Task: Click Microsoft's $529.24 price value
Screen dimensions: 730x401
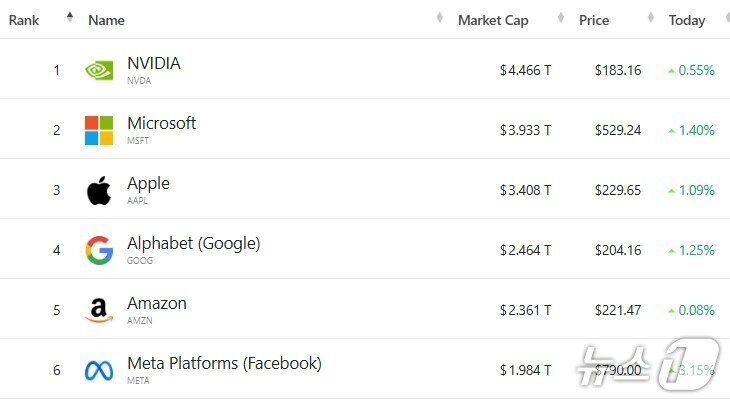Action: tap(617, 130)
